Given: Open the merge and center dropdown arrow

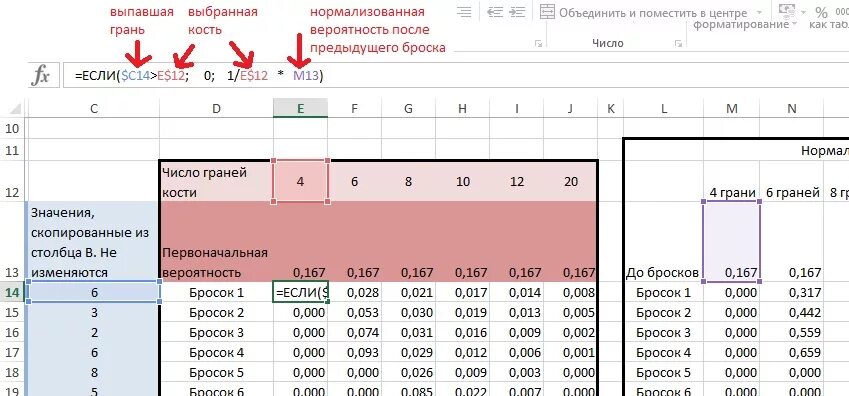Looking at the screenshot, I should [759, 12].
